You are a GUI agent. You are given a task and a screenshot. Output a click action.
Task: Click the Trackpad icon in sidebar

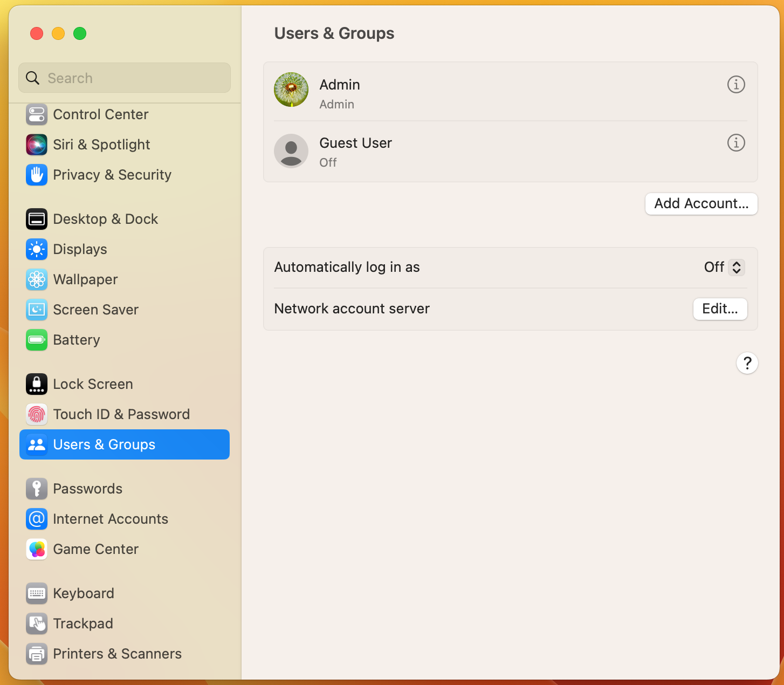point(37,624)
